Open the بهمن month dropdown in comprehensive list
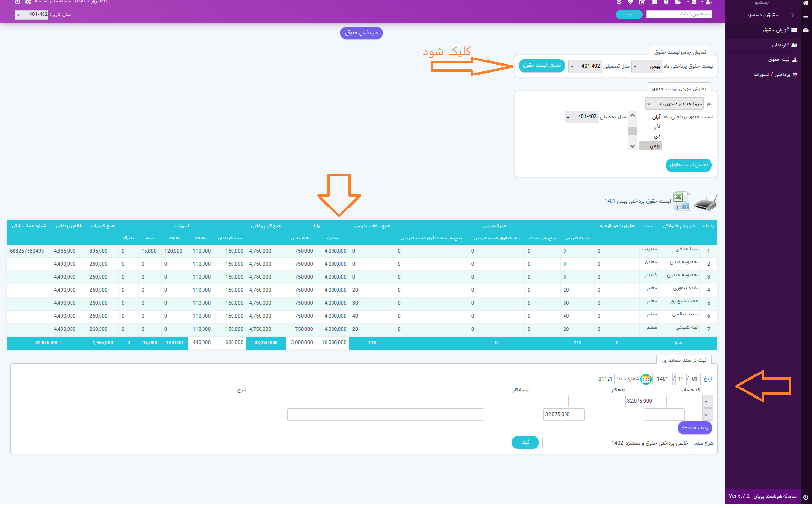This screenshot has height=508, width=812. pyautogui.click(x=647, y=66)
